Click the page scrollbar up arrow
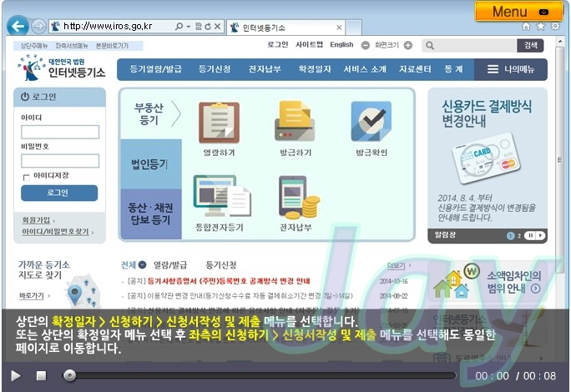Screen dimensions: 571x392 (x=559, y=42)
